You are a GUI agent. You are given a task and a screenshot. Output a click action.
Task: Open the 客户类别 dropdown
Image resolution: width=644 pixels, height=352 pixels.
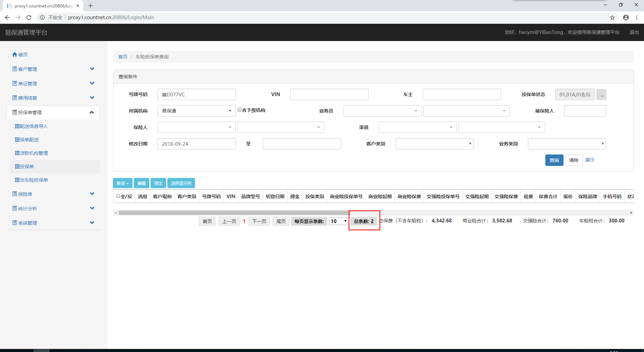[434, 144]
